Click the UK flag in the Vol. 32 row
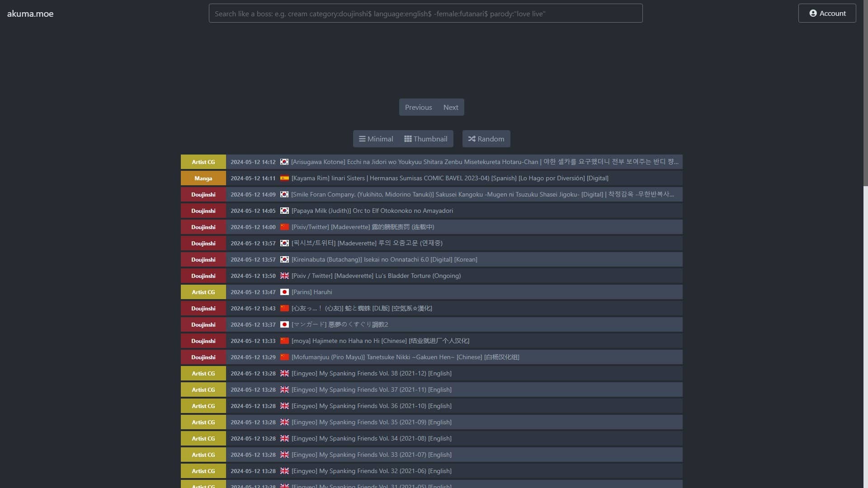This screenshot has height=488, width=868. tap(284, 471)
